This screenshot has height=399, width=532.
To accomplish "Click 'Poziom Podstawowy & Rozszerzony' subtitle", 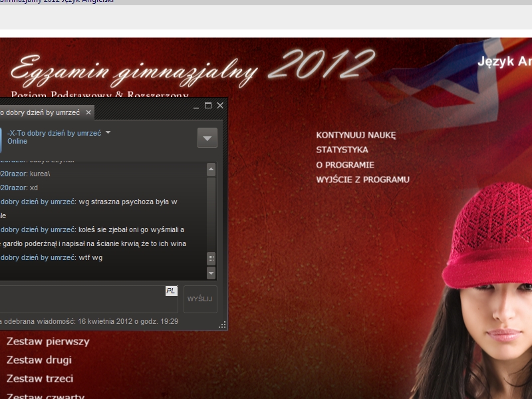I will point(99,94).
